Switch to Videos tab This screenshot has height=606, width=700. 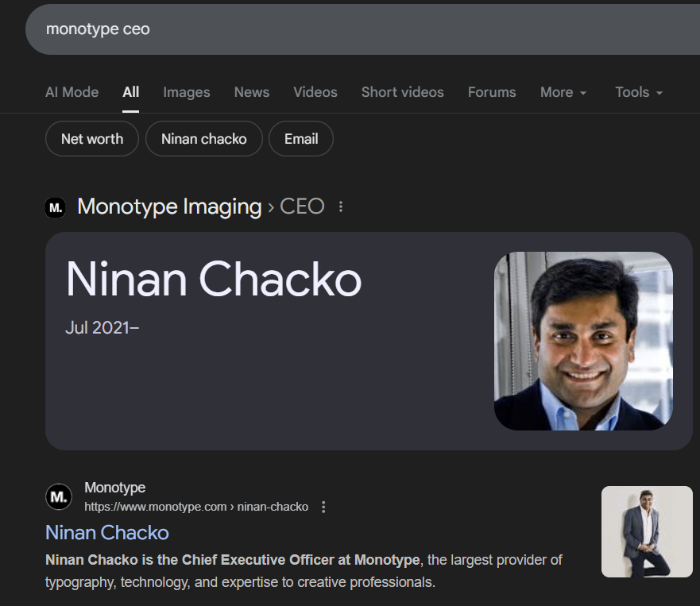pyautogui.click(x=315, y=92)
